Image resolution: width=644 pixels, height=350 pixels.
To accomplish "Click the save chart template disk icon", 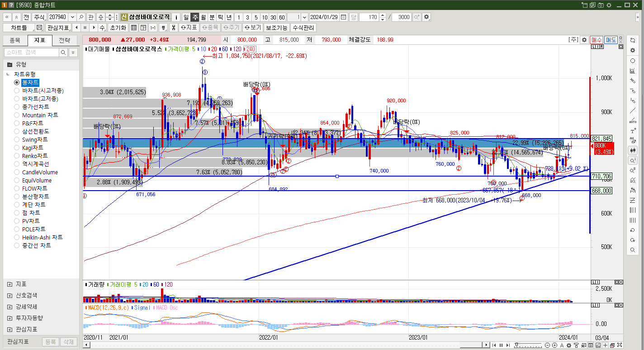I will (39, 28).
